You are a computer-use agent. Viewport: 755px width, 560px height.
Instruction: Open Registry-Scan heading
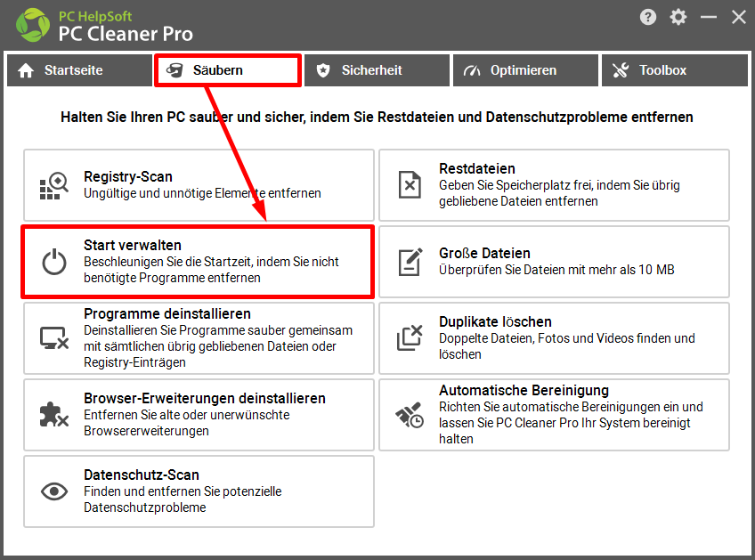coord(128,176)
